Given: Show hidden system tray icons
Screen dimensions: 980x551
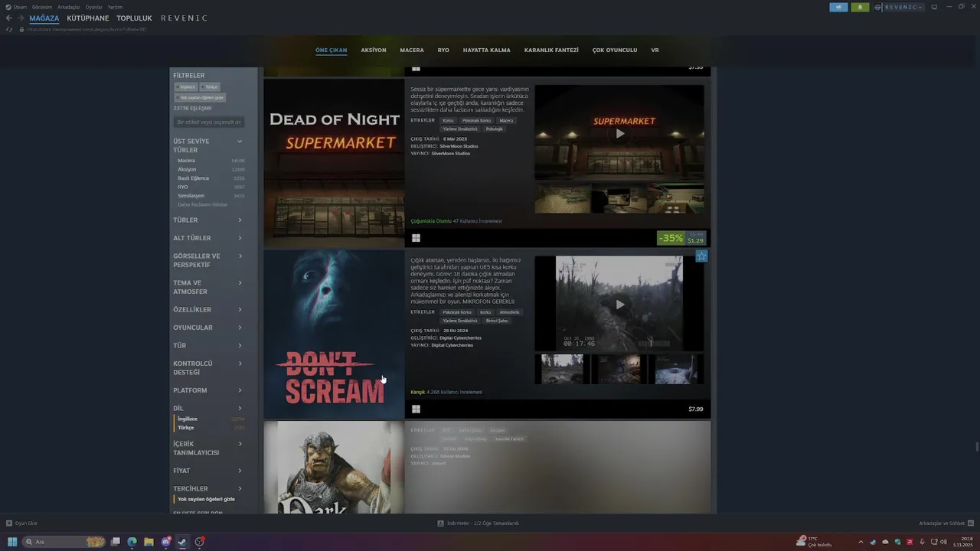Looking at the screenshot, I should click(x=861, y=542).
